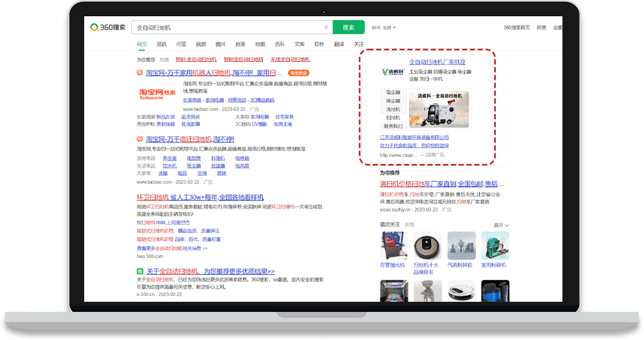Switch to the 问答 tab
Viewport: 644px width, 340px height.
pos(181,44)
